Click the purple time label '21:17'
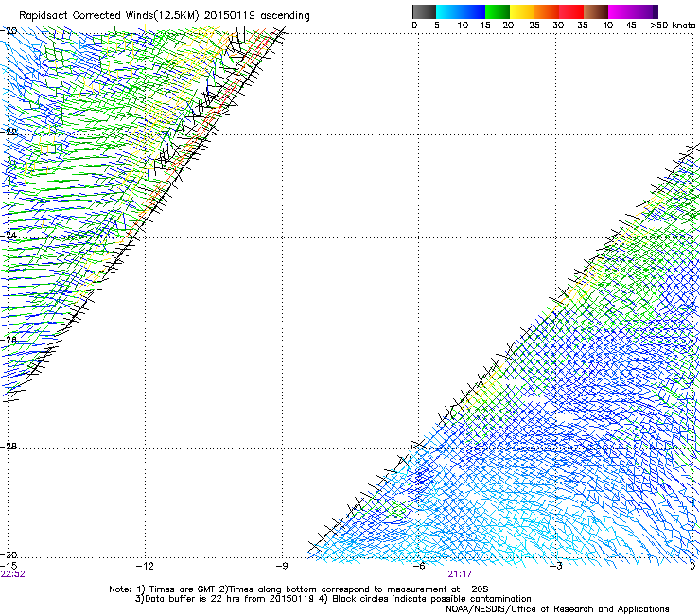Image resolution: width=700 pixels, height=615 pixels. click(460, 574)
